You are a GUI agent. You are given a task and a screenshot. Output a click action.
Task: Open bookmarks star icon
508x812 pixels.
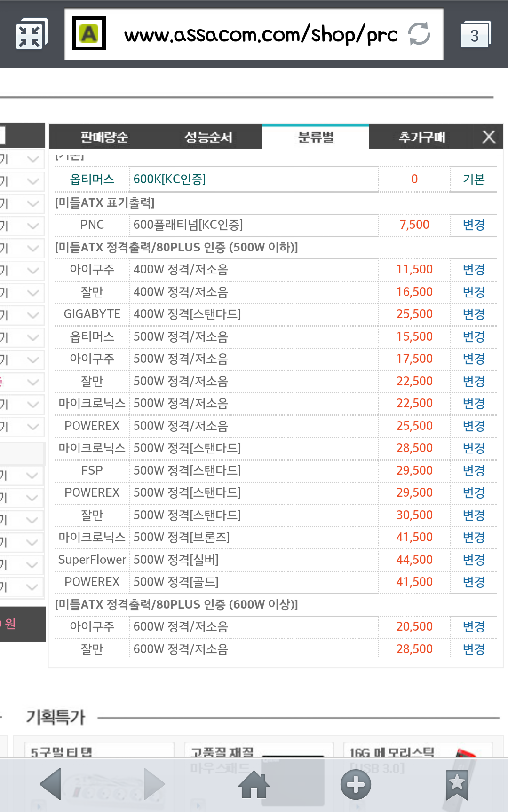tap(457, 785)
